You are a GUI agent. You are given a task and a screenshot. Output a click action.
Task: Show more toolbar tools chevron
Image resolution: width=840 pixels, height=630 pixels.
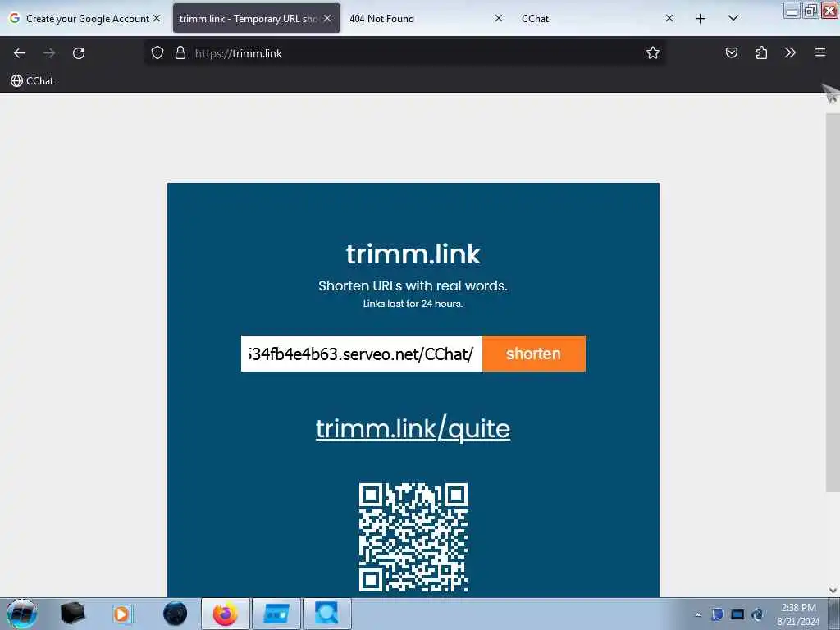pos(790,52)
